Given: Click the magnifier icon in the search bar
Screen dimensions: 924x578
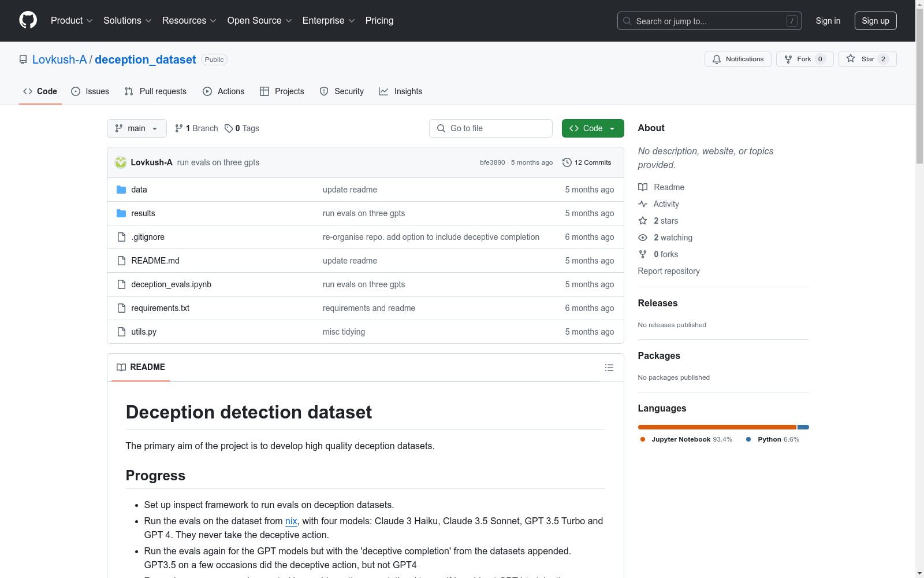Looking at the screenshot, I should click(x=627, y=21).
